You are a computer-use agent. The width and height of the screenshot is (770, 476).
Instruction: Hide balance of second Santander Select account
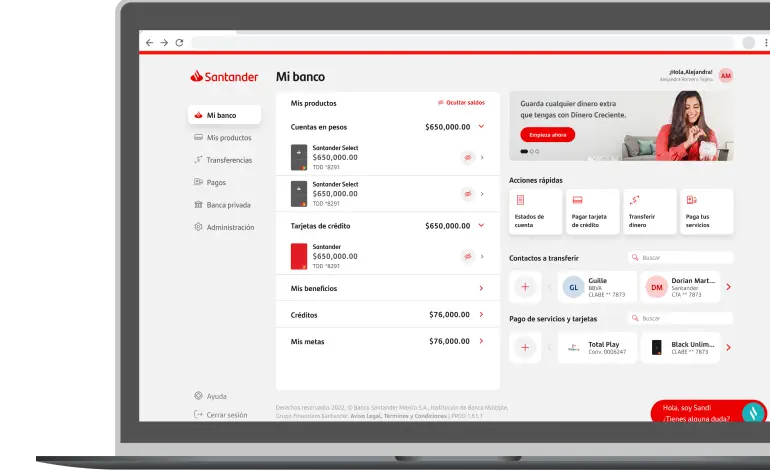click(468, 194)
